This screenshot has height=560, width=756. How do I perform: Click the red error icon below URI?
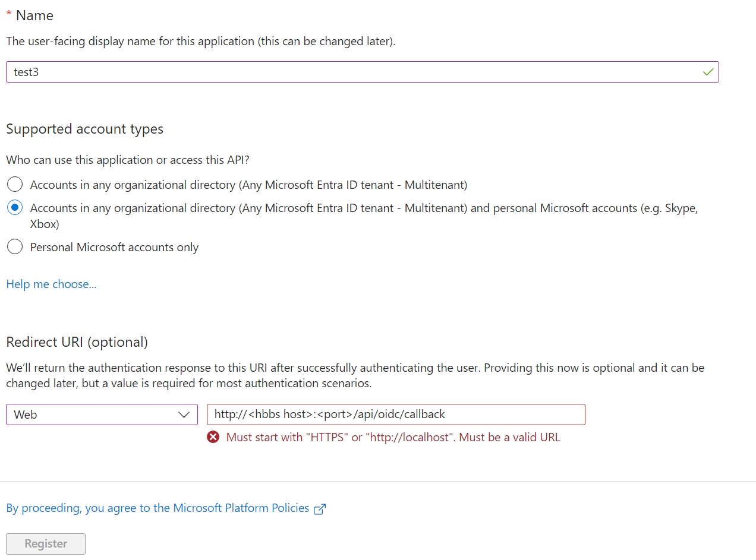(213, 438)
